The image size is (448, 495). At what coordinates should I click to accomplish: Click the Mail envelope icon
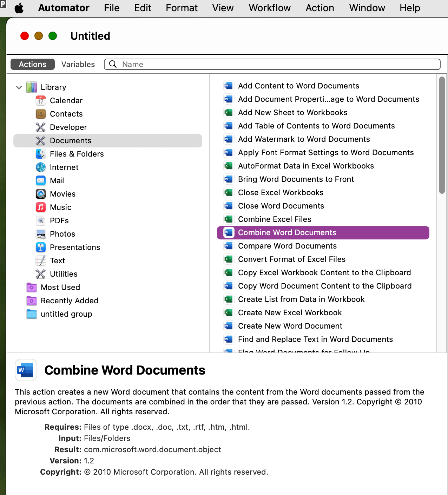(x=41, y=180)
